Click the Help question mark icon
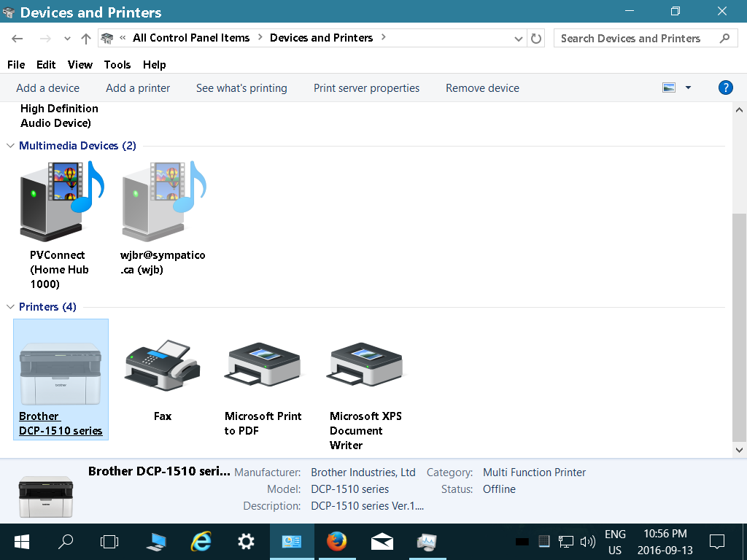This screenshot has height=560, width=747. [726, 87]
